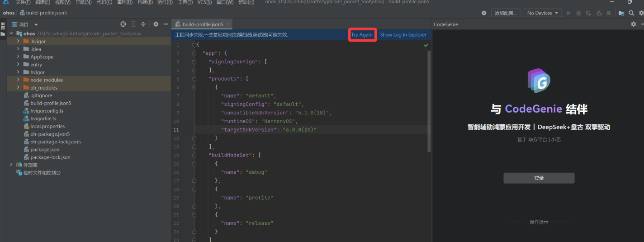644x242 pixels.
Task: Click the Debug bug icon
Action: pos(579,13)
